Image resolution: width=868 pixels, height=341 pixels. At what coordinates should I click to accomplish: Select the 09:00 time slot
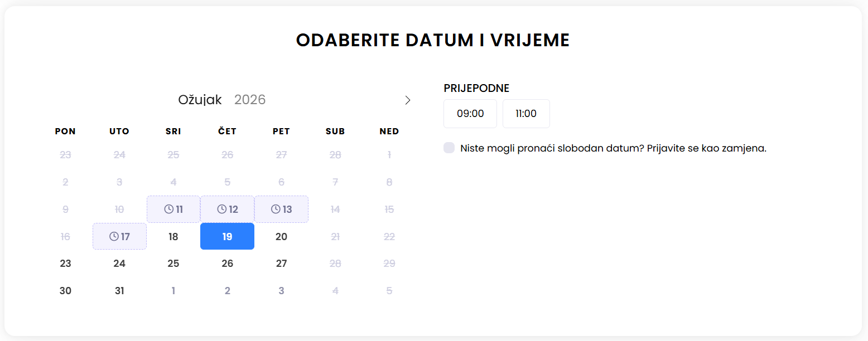tap(470, 114)
